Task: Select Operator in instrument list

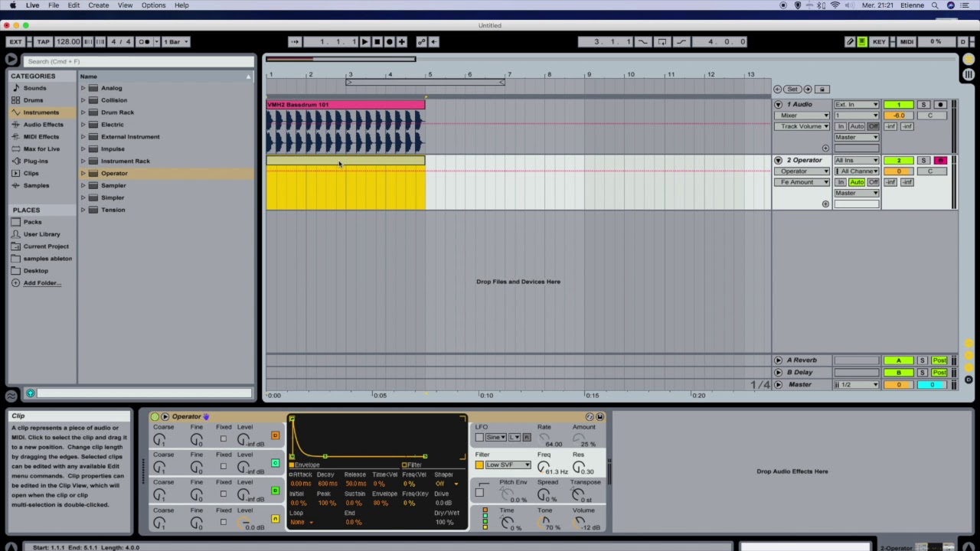Action: pos(114,174)
